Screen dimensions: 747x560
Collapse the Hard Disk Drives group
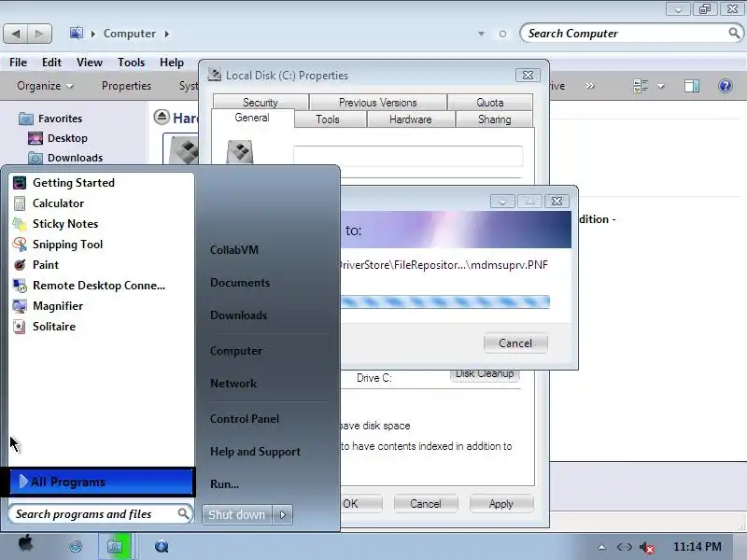(x=162, y=117)
